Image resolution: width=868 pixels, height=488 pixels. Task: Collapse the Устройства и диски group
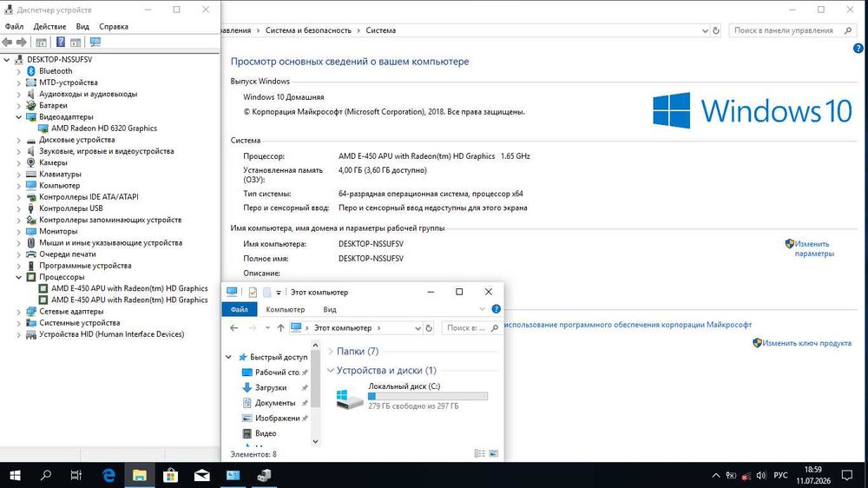tap(331, 370)
